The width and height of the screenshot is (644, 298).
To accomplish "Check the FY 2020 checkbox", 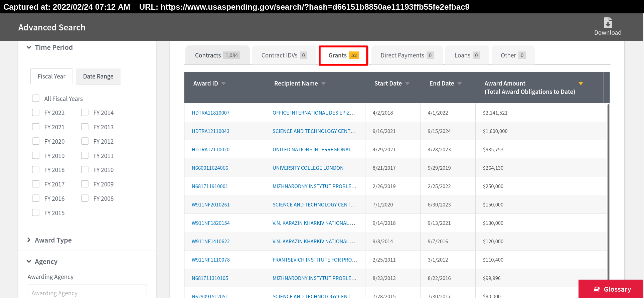I will click(x=36, y=141).
